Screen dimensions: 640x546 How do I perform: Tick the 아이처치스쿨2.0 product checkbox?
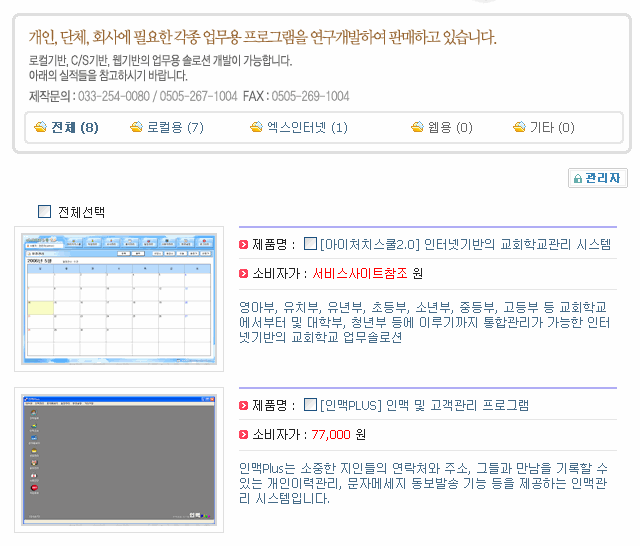[x=310, y=244]
